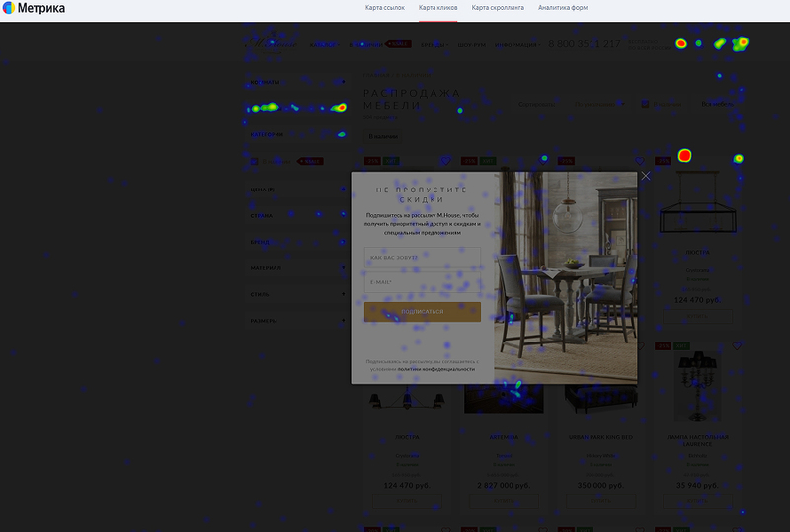The width and height of the screenshot is (790, 532).
Task: Expand the Страна filter section
Action: pos(296,215)
